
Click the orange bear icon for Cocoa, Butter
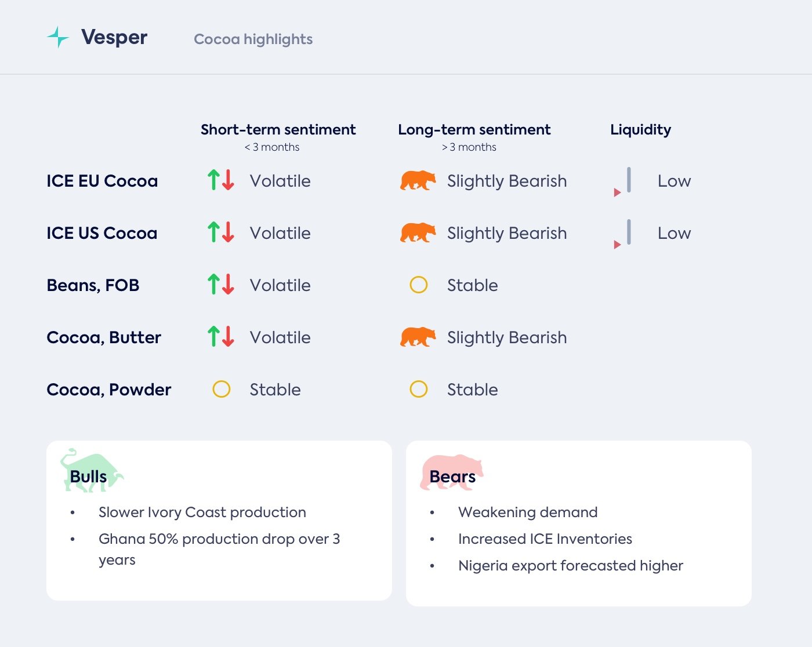[x=418, y=337]
